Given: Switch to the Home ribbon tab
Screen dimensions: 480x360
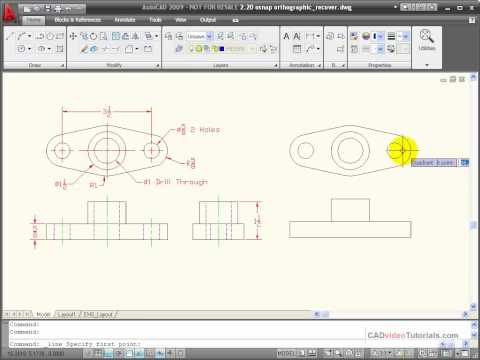Looking at the screenshot, I should (33, 20).
